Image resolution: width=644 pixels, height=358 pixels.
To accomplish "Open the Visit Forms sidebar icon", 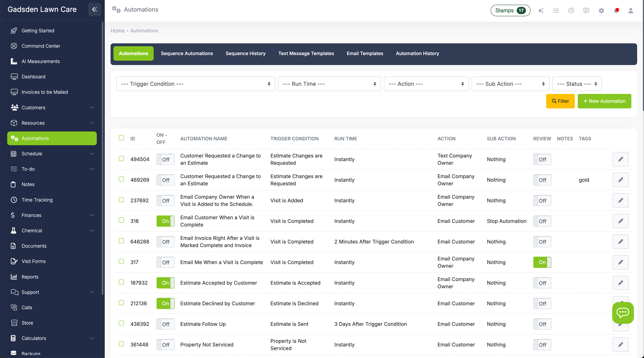I will point(14,261).
